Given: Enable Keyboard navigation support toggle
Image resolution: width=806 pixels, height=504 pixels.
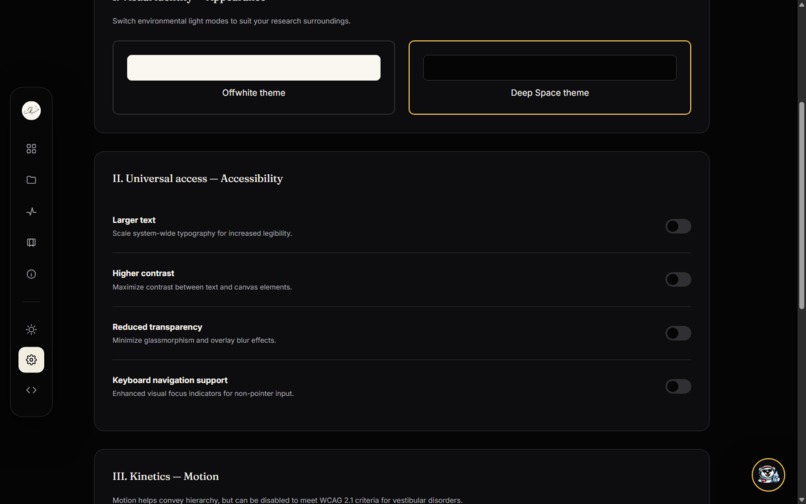Looking at the screenshot, I should [x=678, y=386].
